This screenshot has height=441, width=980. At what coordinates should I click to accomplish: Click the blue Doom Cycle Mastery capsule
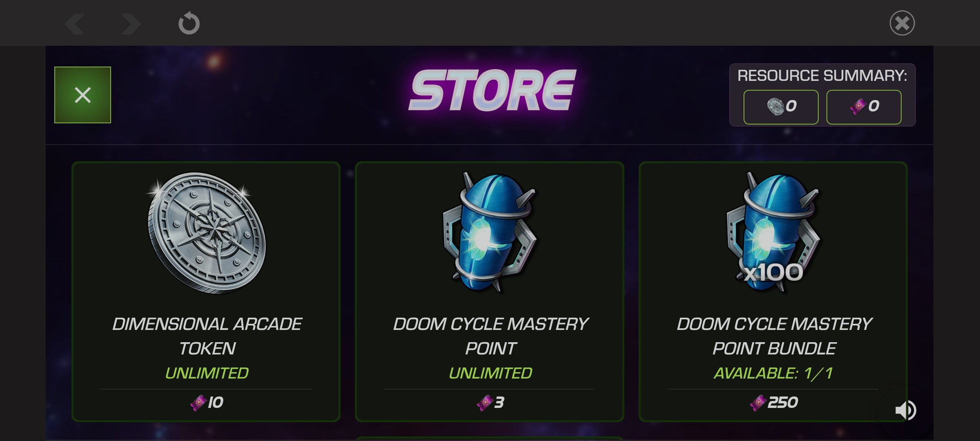(490, 232)
